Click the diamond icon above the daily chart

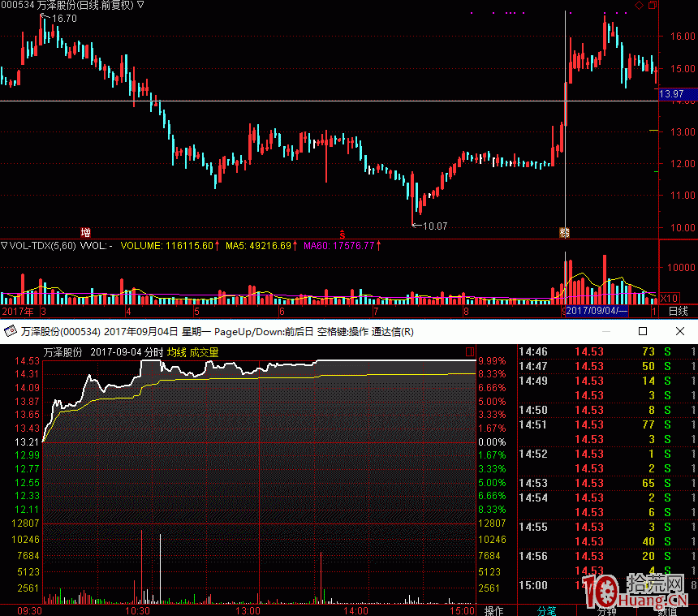pyautogui.click(x=640, y=6)
